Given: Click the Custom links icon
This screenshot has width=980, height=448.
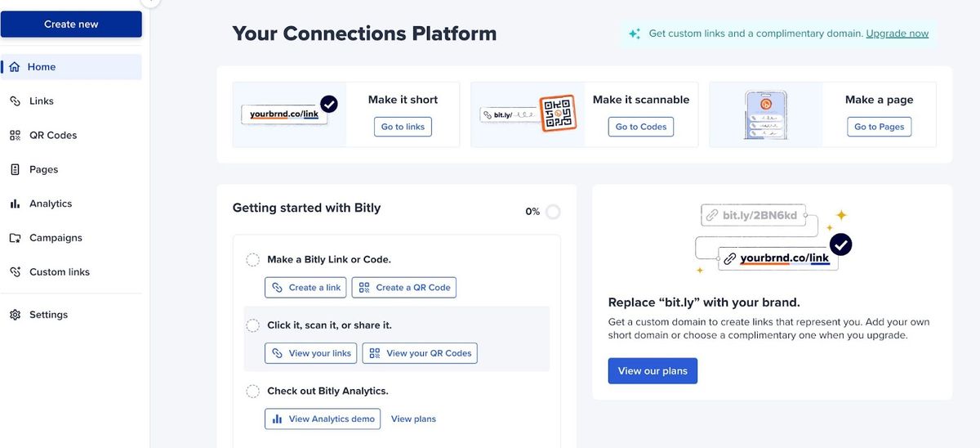Looking at the screenshot, I should click(15, 272).
